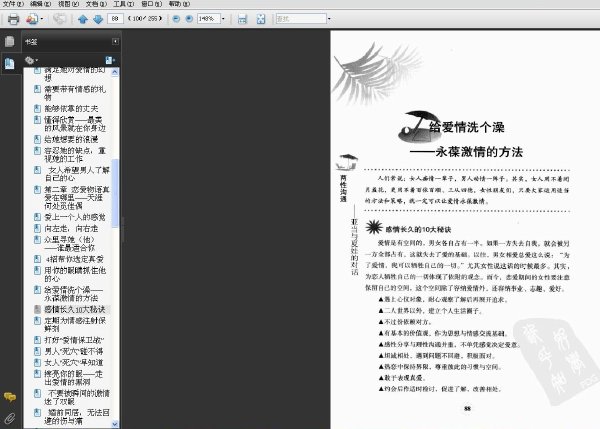600x429 pixels.
Task: Click the greyed collaboration icon in the toolbar
Action: (59, 18)
